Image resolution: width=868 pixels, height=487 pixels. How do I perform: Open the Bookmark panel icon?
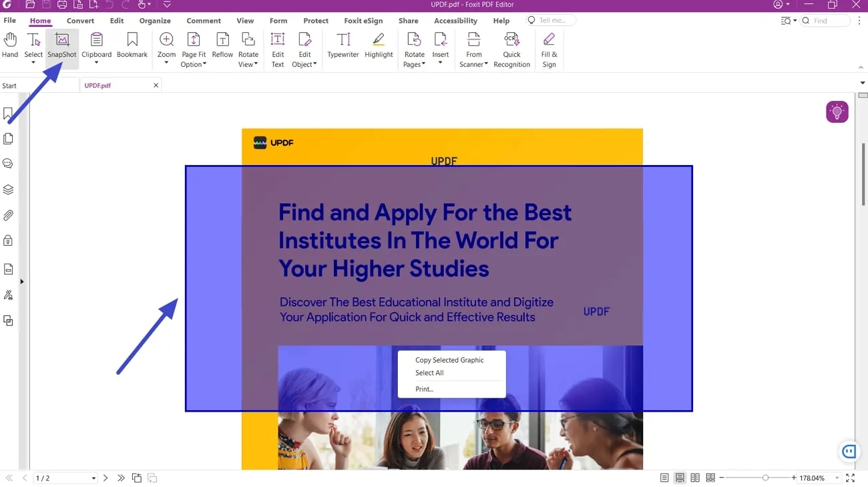coord(9,114)
